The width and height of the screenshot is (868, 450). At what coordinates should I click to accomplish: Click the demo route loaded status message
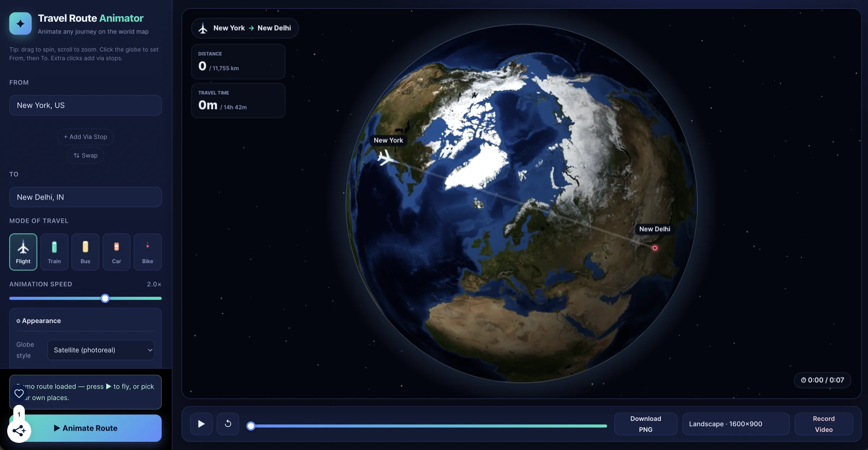click(x=85, y=392)
